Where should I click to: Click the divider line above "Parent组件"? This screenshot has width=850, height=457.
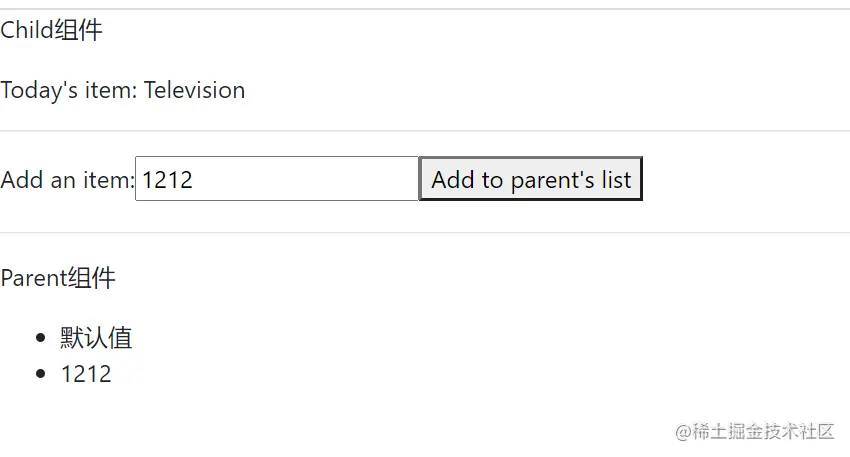tap(425, 232)
